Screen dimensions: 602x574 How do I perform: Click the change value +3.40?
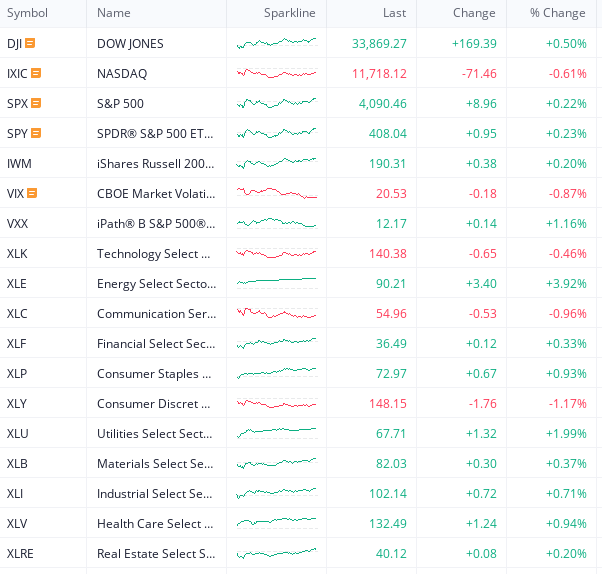coord(481,284)
